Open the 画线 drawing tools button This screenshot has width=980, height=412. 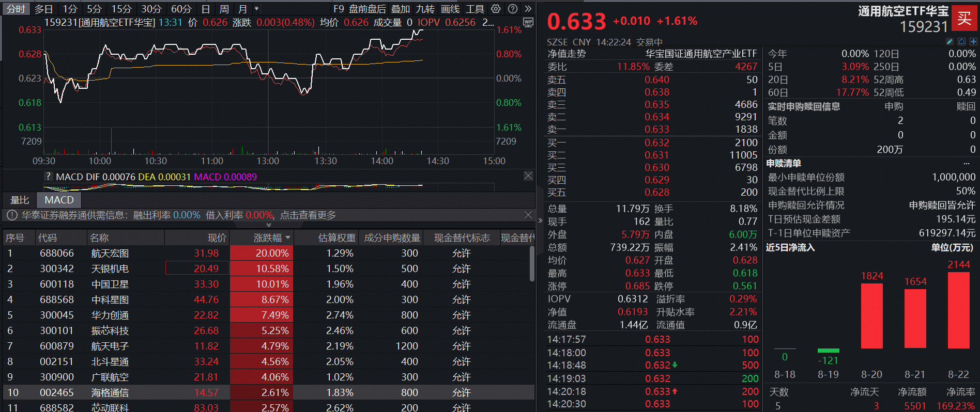tap(450, 9)
